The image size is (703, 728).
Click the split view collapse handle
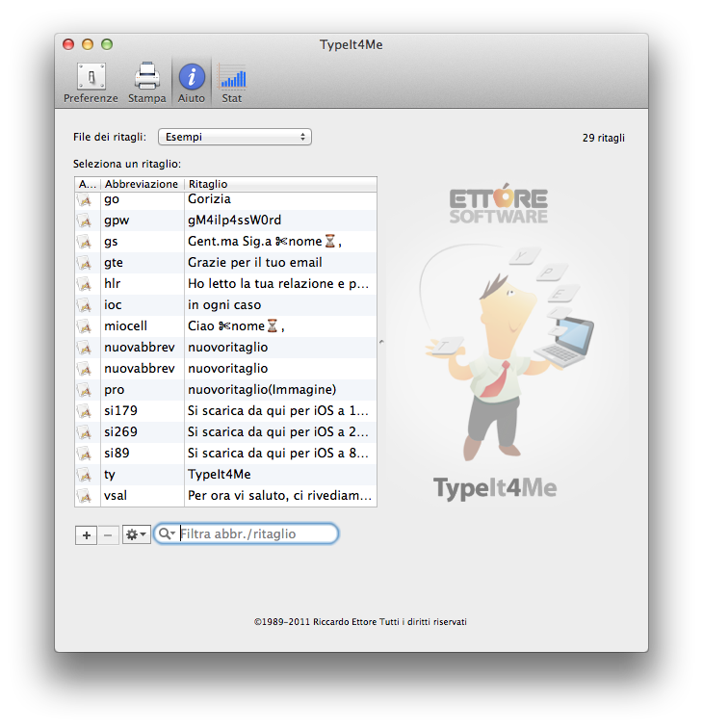tap(381, 342)
